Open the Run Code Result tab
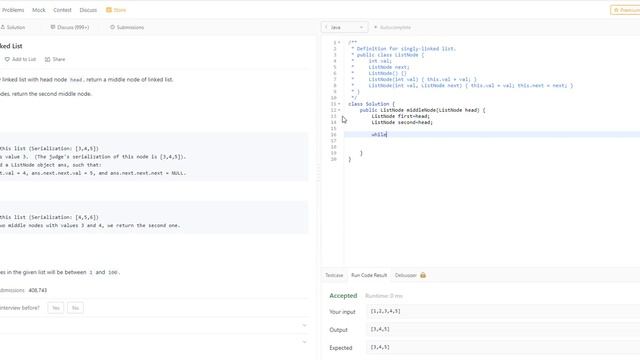The width and height of the screenshot is (640, 360). (x=369, y=276)
